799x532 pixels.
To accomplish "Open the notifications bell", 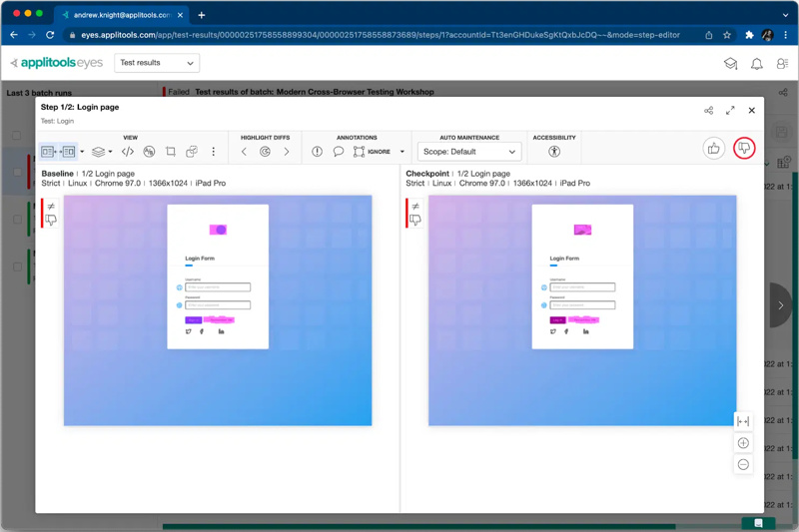I will 757,64.
